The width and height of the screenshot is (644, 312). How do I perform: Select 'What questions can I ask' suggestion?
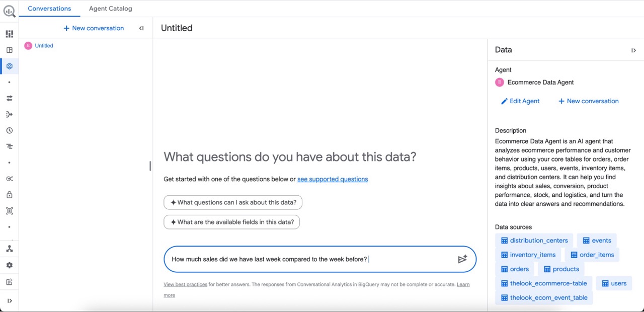pyautogui.click(x=233, y=202)
